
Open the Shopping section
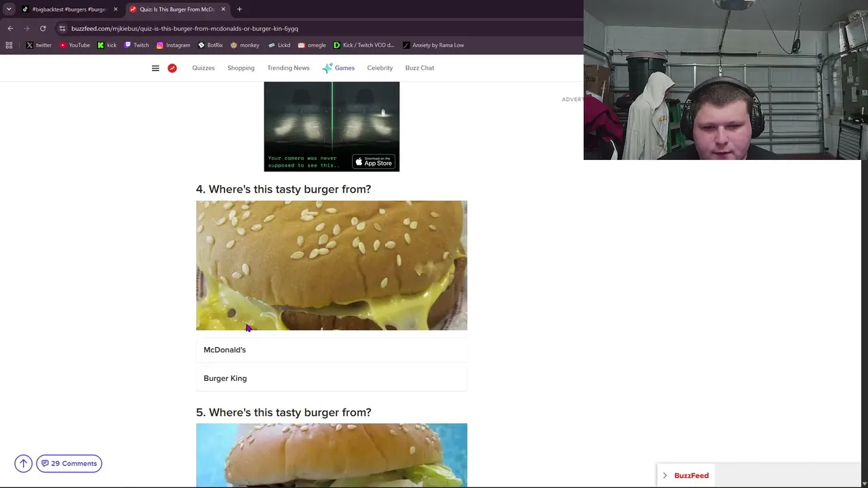(241, 68)
